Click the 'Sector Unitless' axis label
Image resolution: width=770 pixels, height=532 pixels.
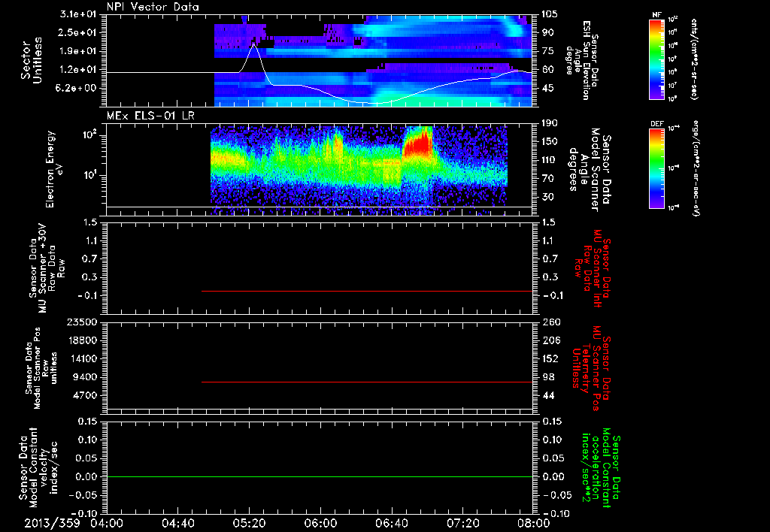point(32,60)
